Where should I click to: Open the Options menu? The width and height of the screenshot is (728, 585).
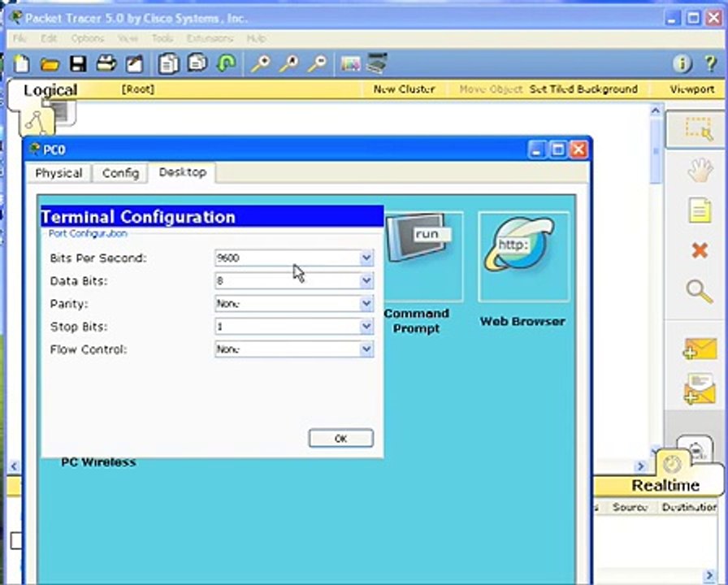click(x=87, y=38)
